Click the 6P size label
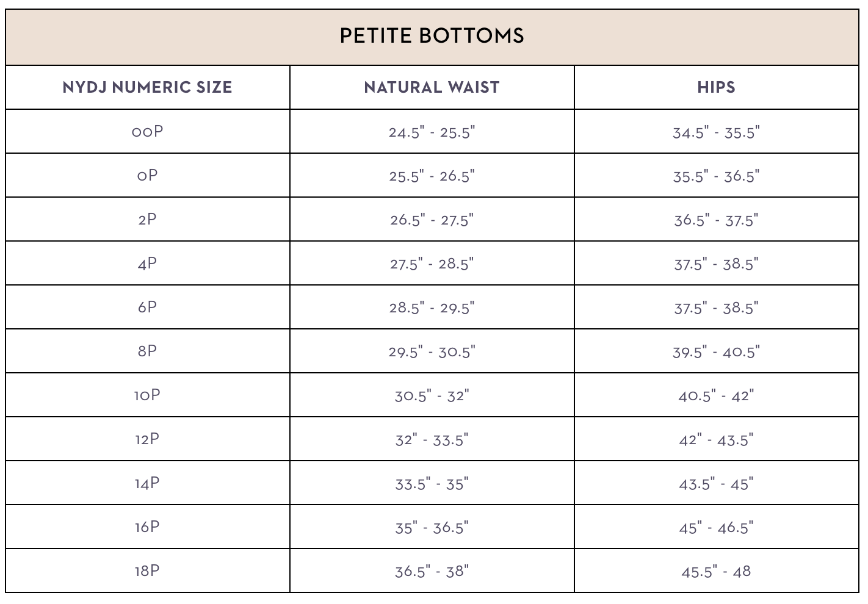The image size is (868, 604). click(x=147, y=307)
